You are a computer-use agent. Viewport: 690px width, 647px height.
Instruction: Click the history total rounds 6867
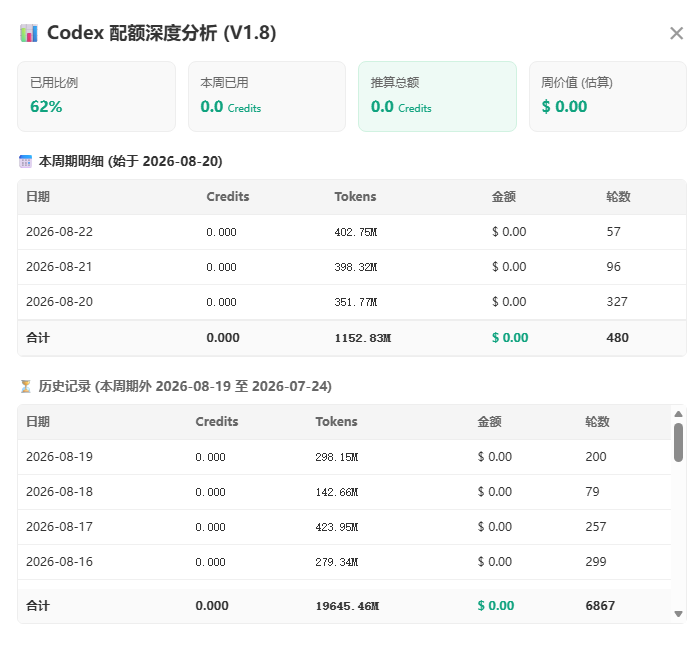pos(600,606)
